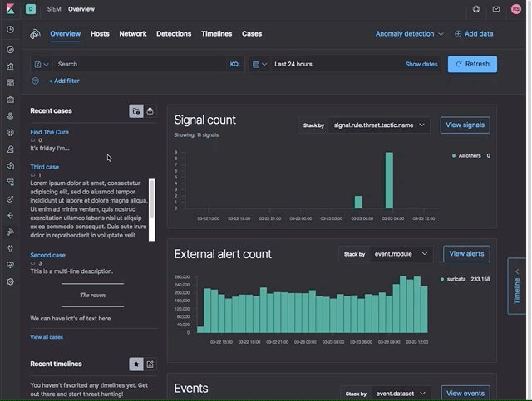
Task: Click the green D space avatar
Action: coord(31,9)
